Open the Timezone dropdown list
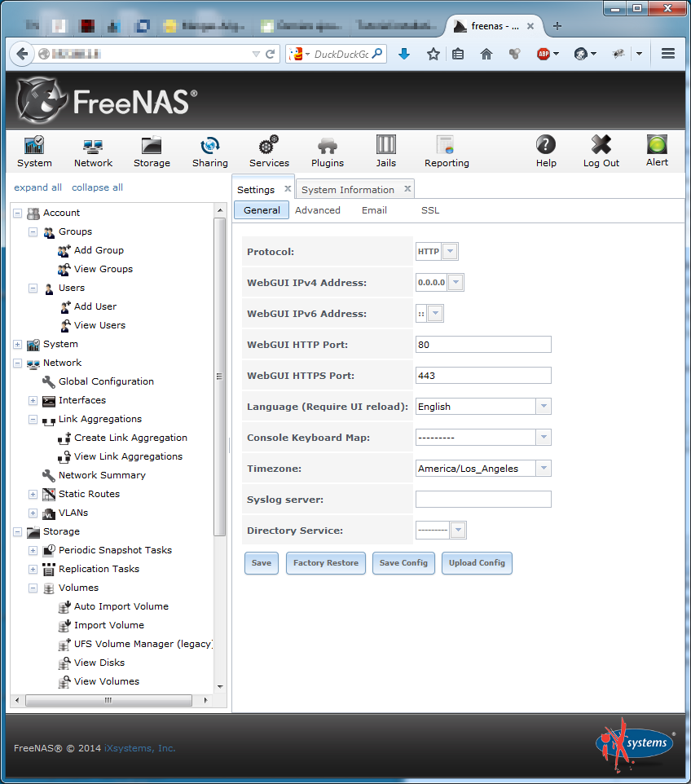This screenshot has width=691, height=784. [544, 469]
